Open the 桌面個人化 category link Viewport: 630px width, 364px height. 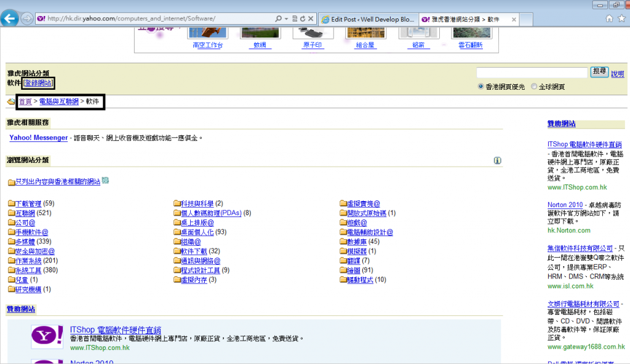197,232
